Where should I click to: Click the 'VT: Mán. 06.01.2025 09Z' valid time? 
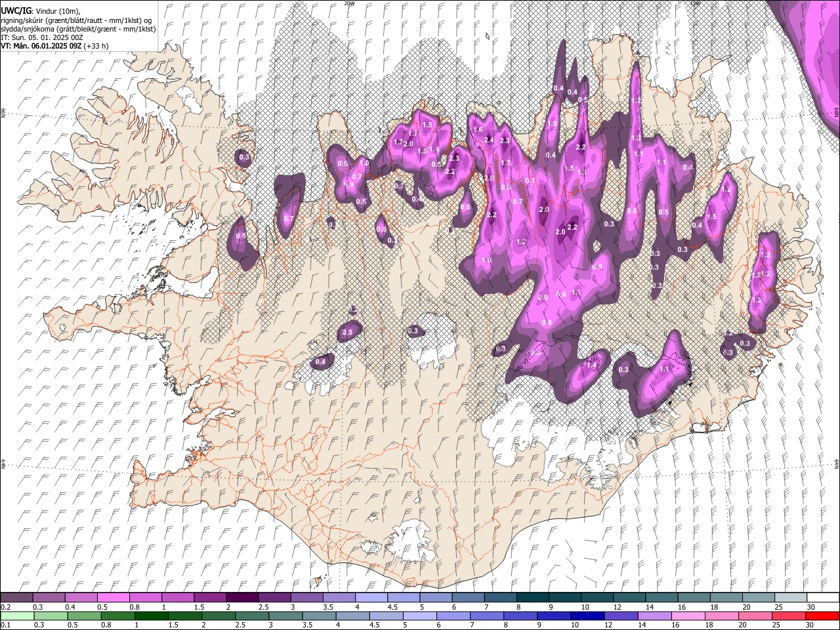point(41,46)
